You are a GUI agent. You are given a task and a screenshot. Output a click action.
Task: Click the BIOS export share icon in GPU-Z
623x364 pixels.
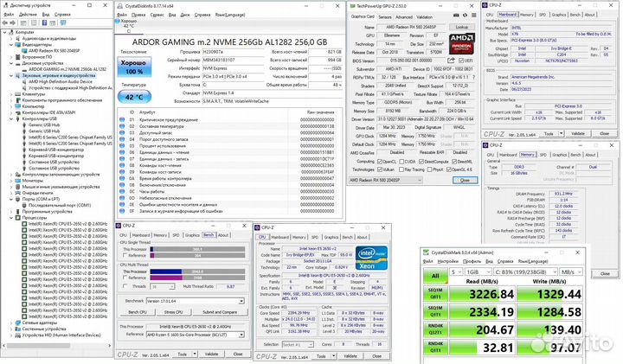coord(451,61)
